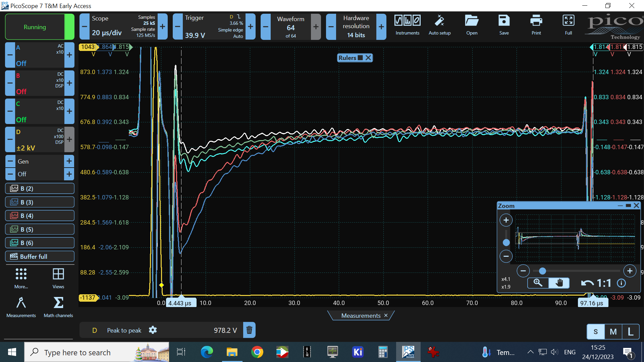Click the Open folder icon
Image resolution: width=644 pixels, height=362 pixels.
tap(472, 21)
